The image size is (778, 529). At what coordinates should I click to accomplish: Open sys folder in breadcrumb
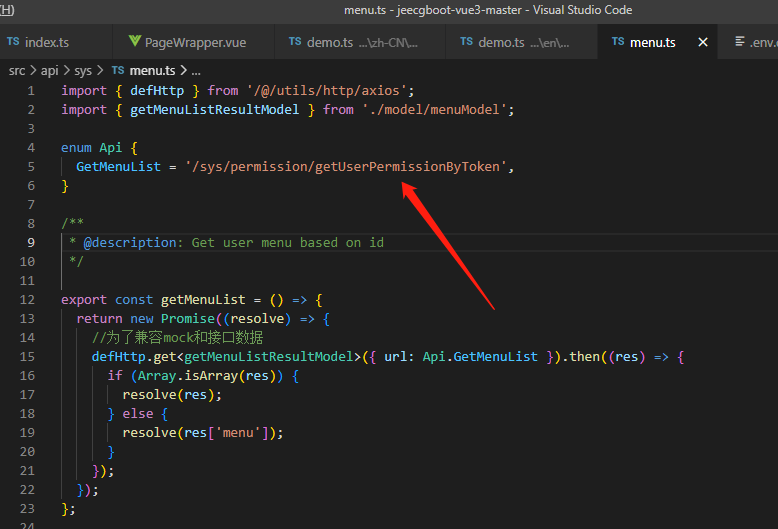[83, 71]
